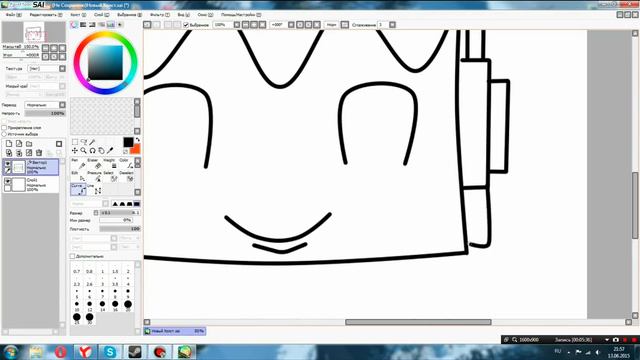This screenshot has width=640, height=360.
Task: Enable the Дополнительно checkbox
Action: click(x=72, y=256)
